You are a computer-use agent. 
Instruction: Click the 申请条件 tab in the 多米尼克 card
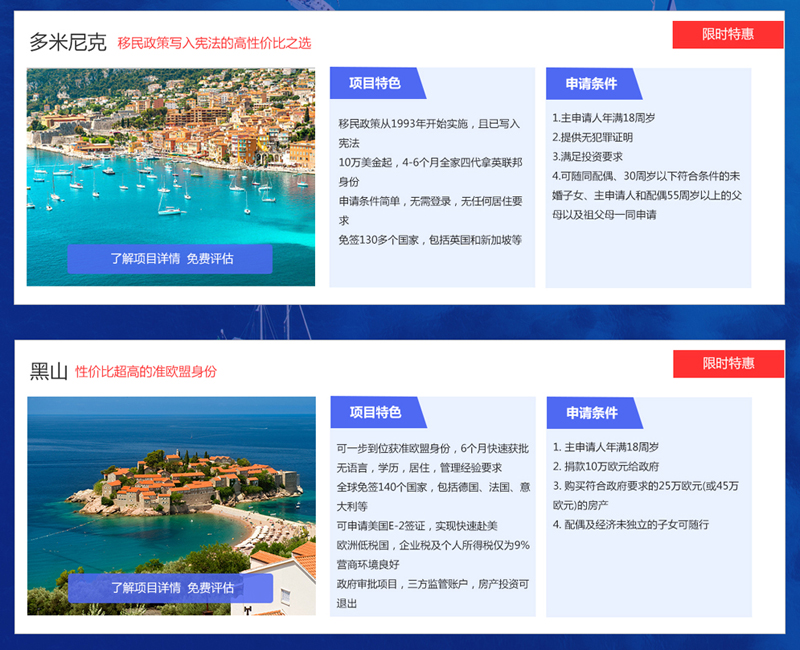(x=592, y=84)
